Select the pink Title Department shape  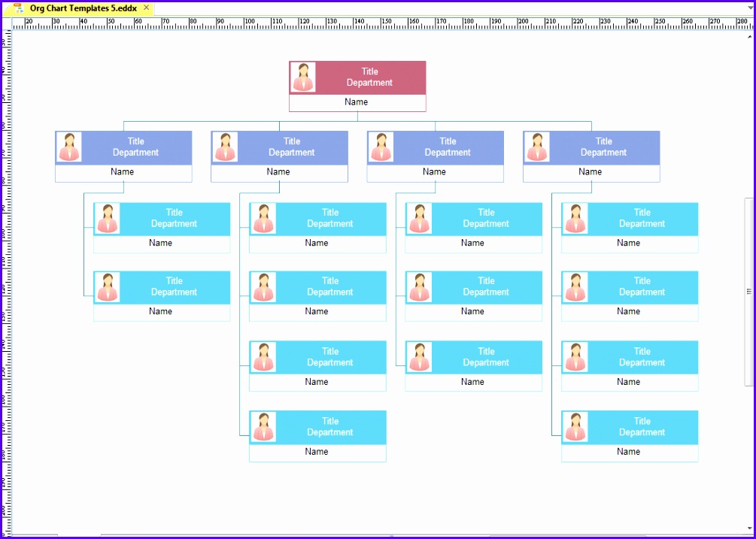[369, 76]
